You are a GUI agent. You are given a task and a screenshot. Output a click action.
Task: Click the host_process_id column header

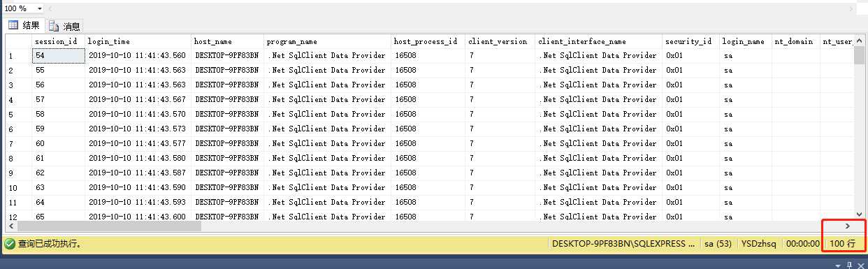click(x=428, y=41)
